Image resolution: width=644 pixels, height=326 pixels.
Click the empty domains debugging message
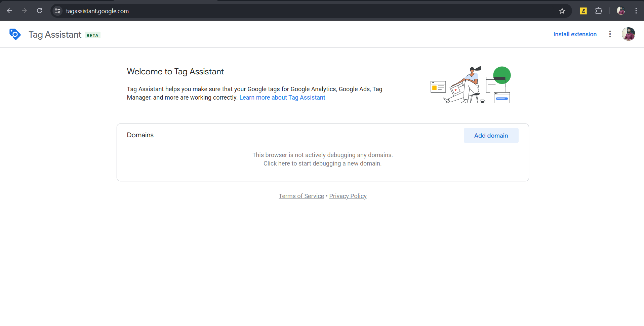322,159
